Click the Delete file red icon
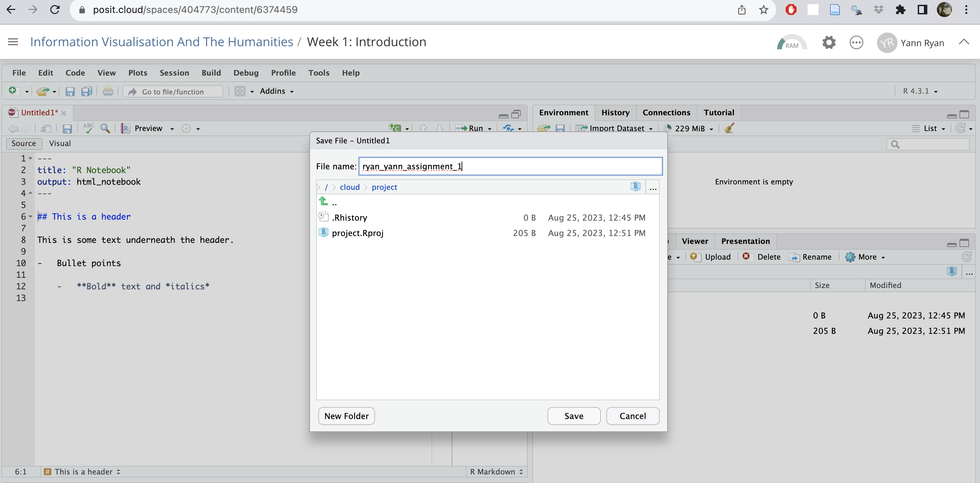Viewport: 980px width, 483px height. click(x=746, y=256)
